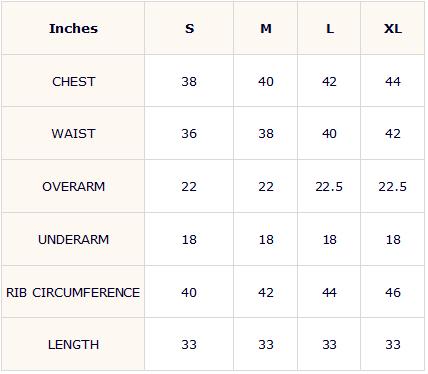The width and height of the screenshot is (428, 374).
Task: Click the LENGTH row label
Action: click(x=73, y=345)
